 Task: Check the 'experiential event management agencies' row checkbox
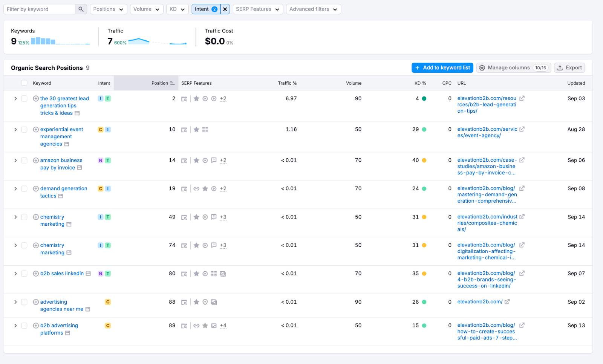click(x=24, y=129)
